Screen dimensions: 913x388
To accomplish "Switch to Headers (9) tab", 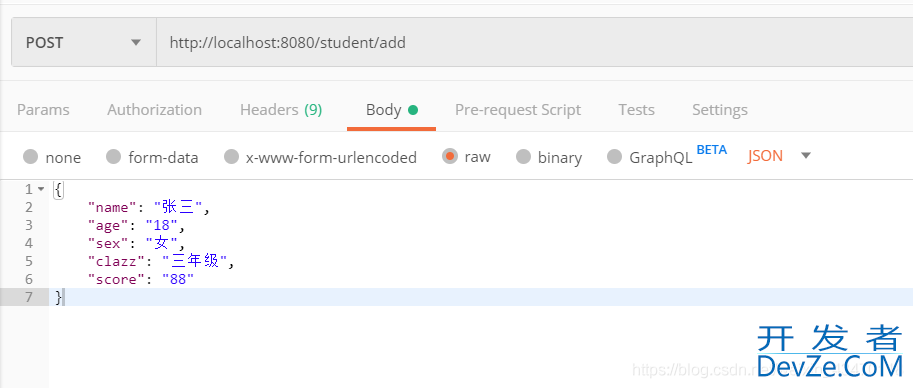I will 281,110.
